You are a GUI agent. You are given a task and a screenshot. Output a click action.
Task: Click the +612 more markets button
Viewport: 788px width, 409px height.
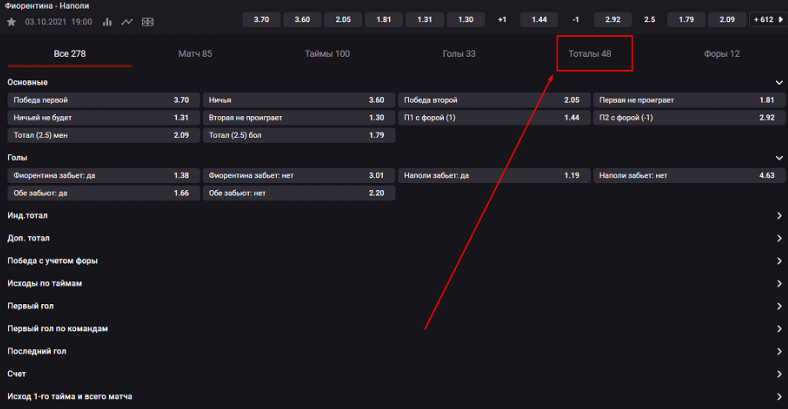point(765,19)
